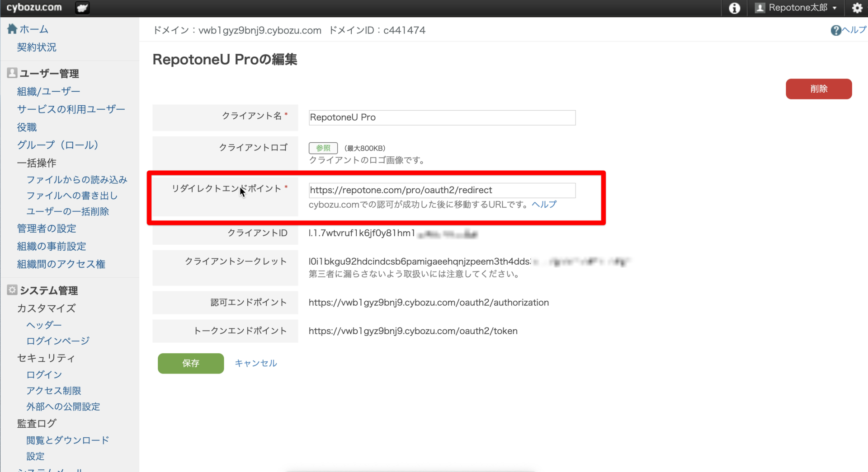
Task: Click the 監査ログ heading in sidebar
Action: tap(37, 423)
